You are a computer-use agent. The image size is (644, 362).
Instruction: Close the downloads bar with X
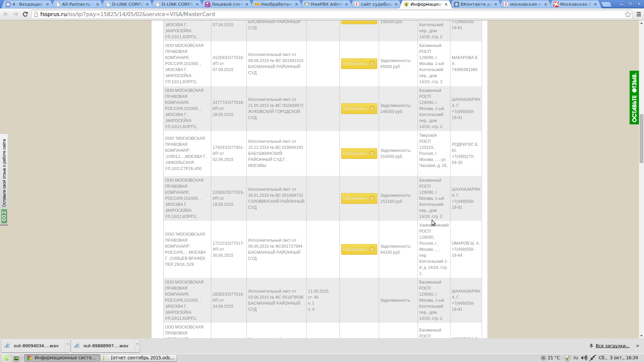pyautogui.click(x=638, y=346)
